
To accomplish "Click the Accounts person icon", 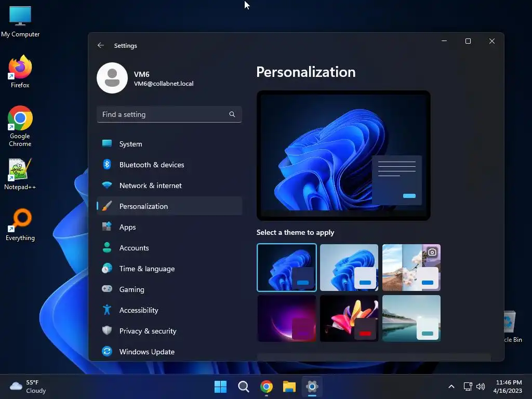I will pos(107,248).
